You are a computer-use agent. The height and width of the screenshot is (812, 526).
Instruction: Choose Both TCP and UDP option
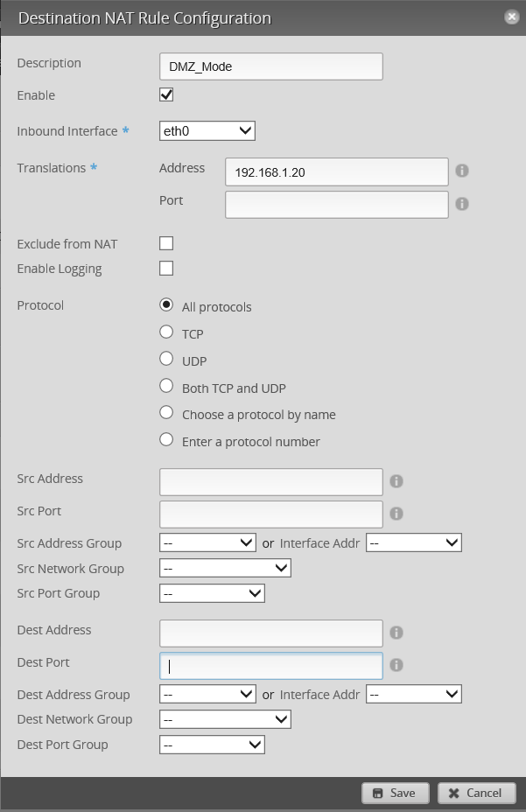166,387
